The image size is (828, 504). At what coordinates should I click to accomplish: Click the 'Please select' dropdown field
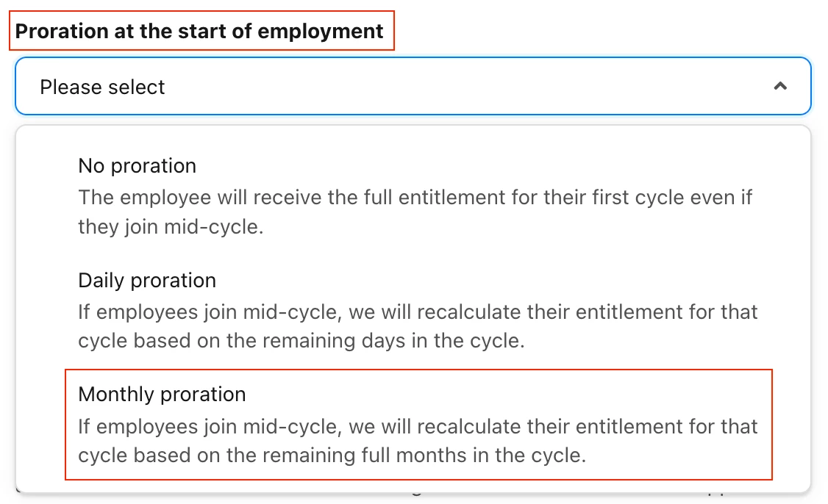(413, 86)
